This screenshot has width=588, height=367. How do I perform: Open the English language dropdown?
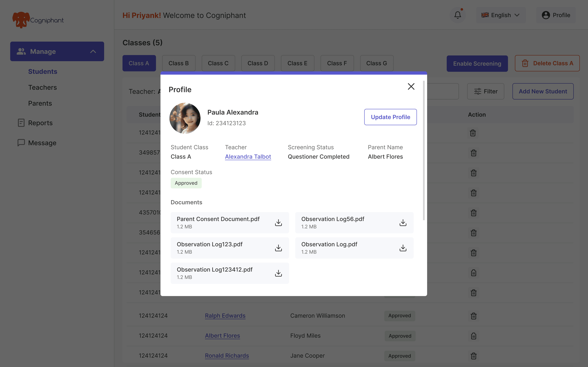pos(501,15)
